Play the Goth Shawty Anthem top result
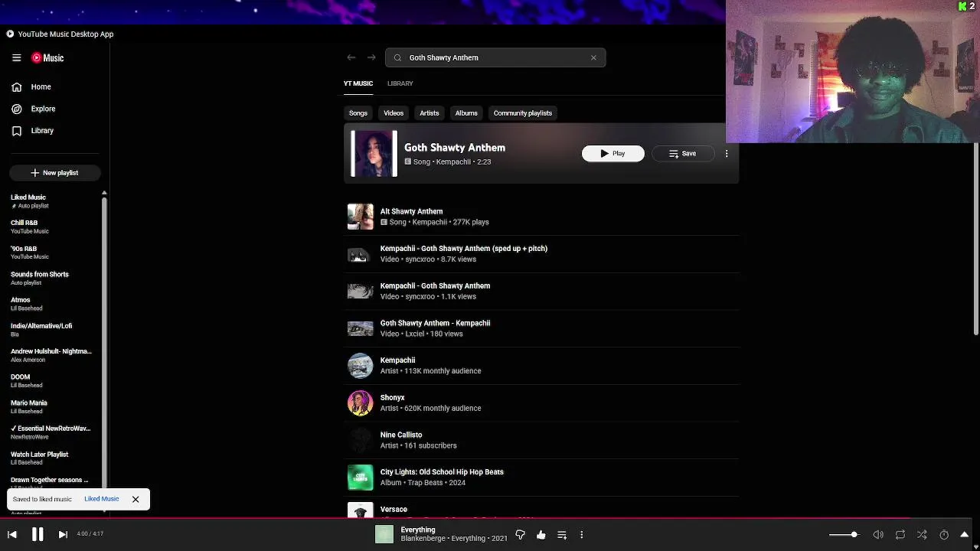 pos(612,154)
